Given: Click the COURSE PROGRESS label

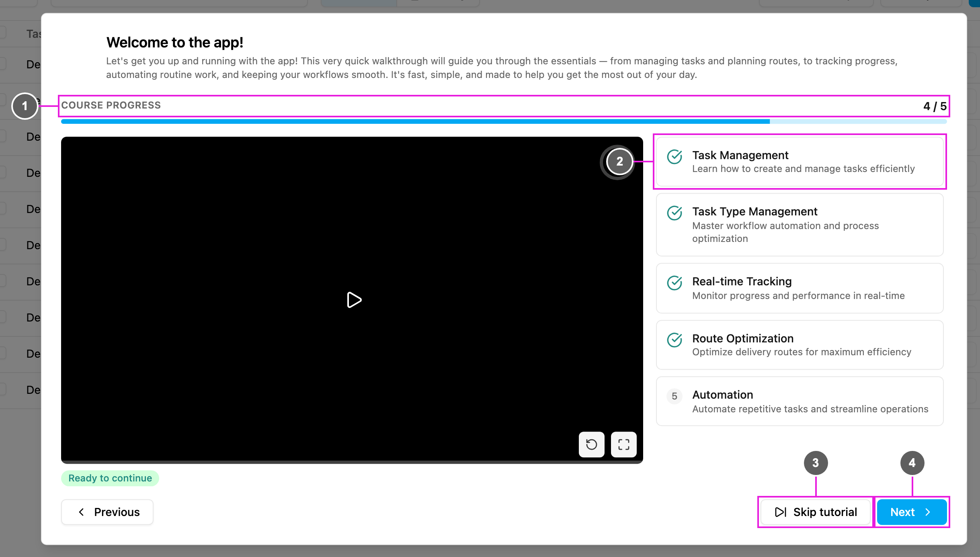Looking at the screenshot, I should click(x=111, y=105).
